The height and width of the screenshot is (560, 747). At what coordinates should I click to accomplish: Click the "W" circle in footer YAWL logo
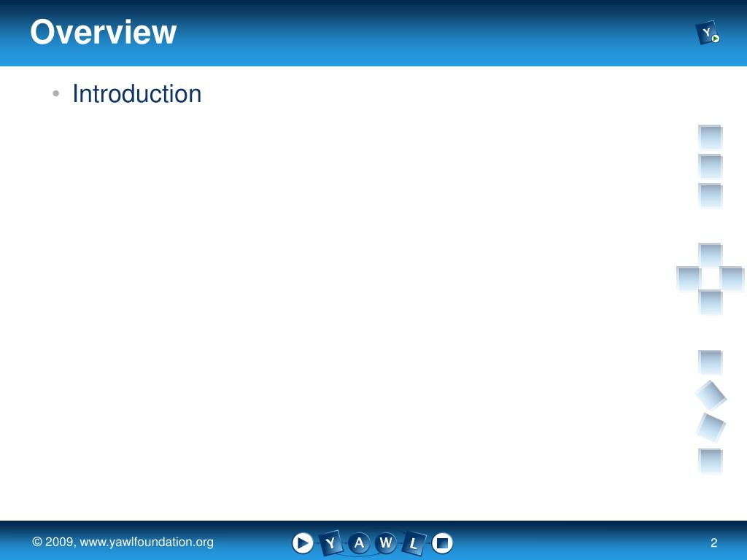coord(386,542)
